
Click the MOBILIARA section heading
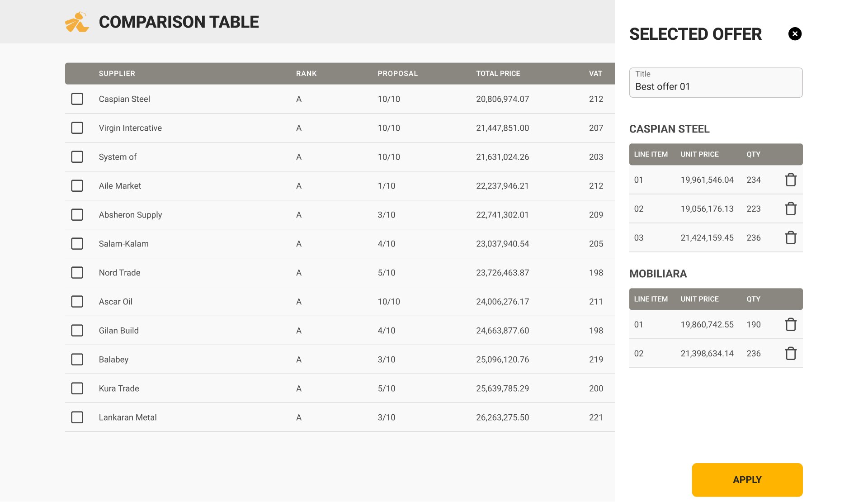point(658,274)
